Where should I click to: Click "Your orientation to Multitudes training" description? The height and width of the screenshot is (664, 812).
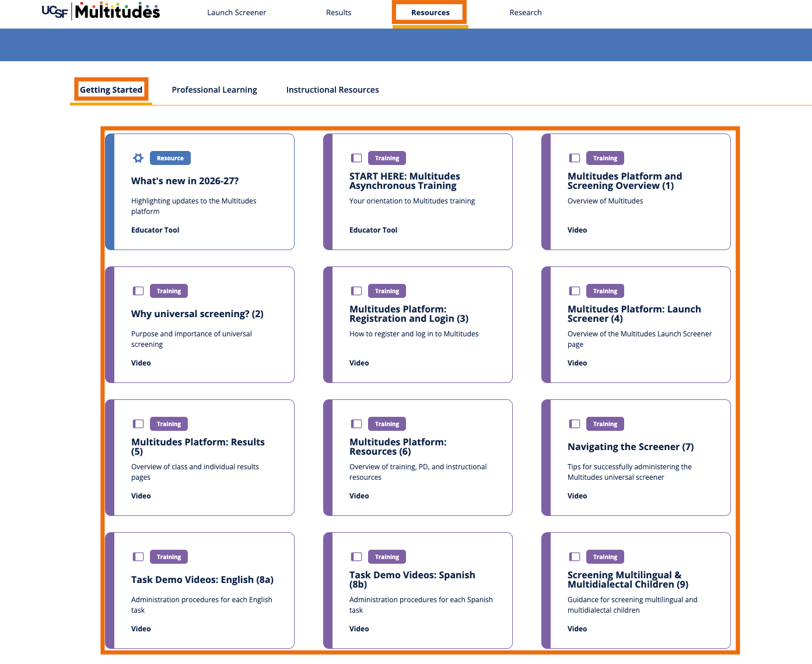(412, 201)
